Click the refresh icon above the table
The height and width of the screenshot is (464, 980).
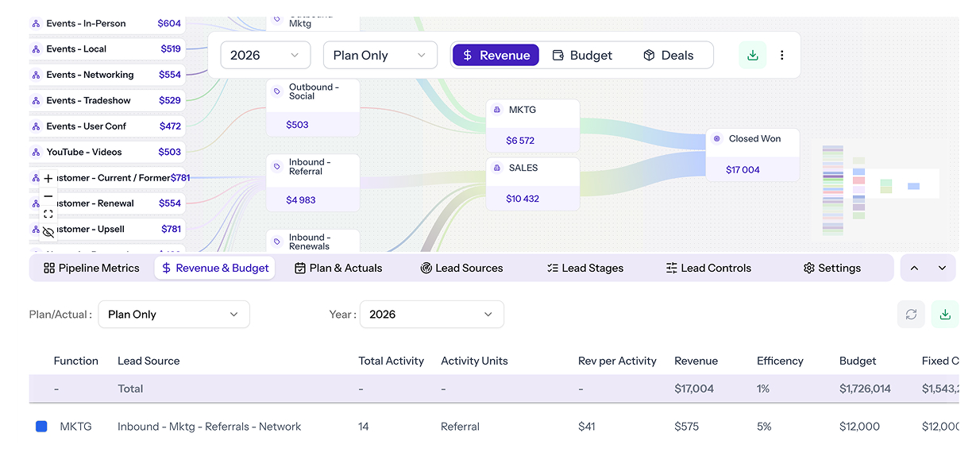(x=911, y=315)
